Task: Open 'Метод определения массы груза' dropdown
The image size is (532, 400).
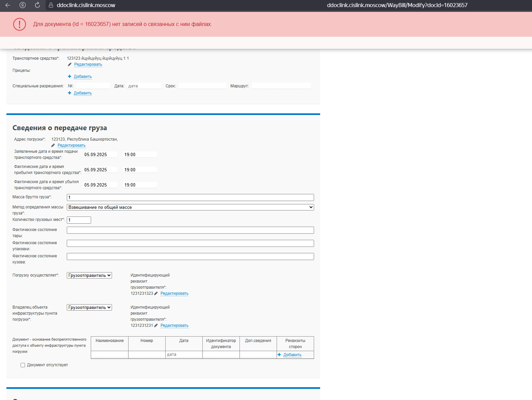Action: 190,207
